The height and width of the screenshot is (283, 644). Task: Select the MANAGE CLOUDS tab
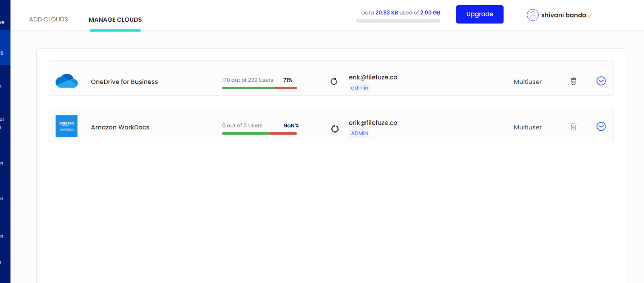click(x=115, y=20)
